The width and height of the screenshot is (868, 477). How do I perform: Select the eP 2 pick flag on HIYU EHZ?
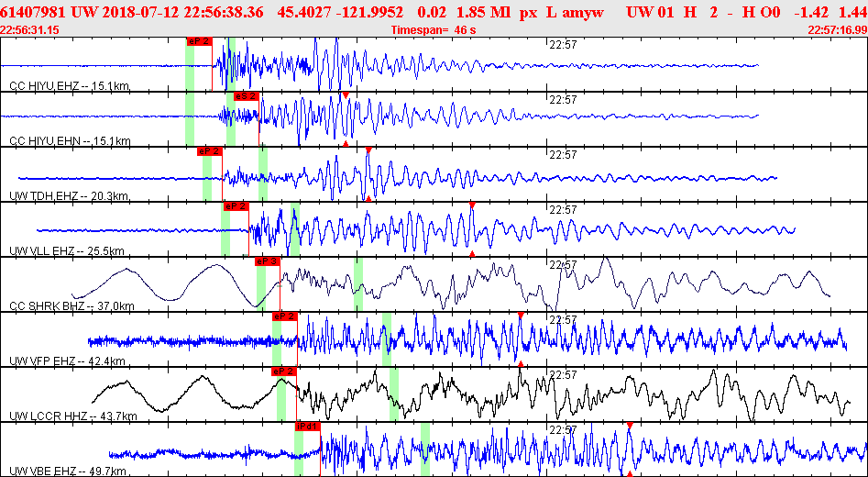199,41
